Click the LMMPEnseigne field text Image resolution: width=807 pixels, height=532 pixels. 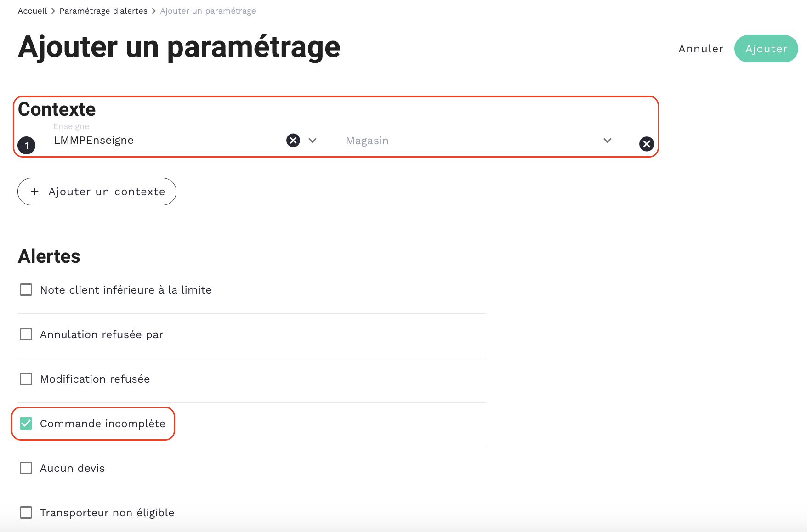coord(94,141)
